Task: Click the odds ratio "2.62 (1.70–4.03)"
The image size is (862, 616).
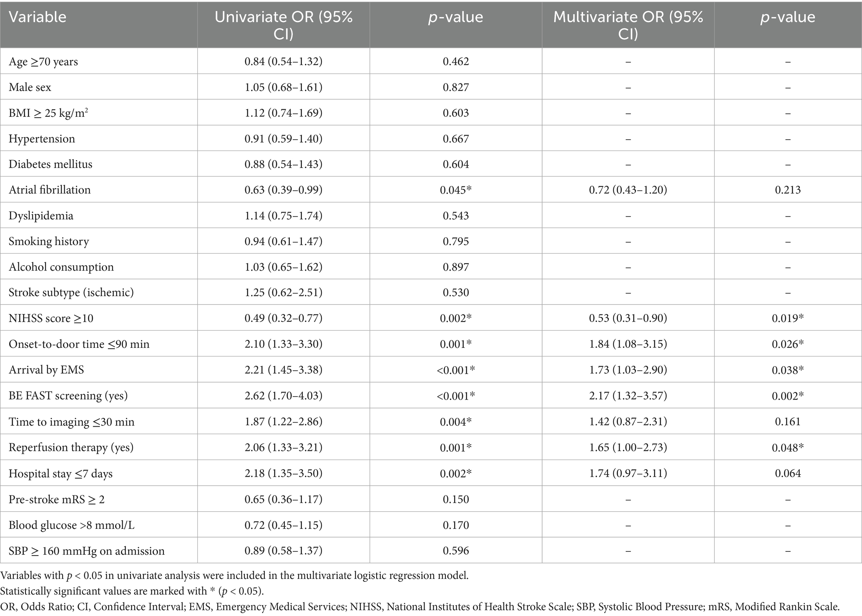Action: (x=283, y=395)
